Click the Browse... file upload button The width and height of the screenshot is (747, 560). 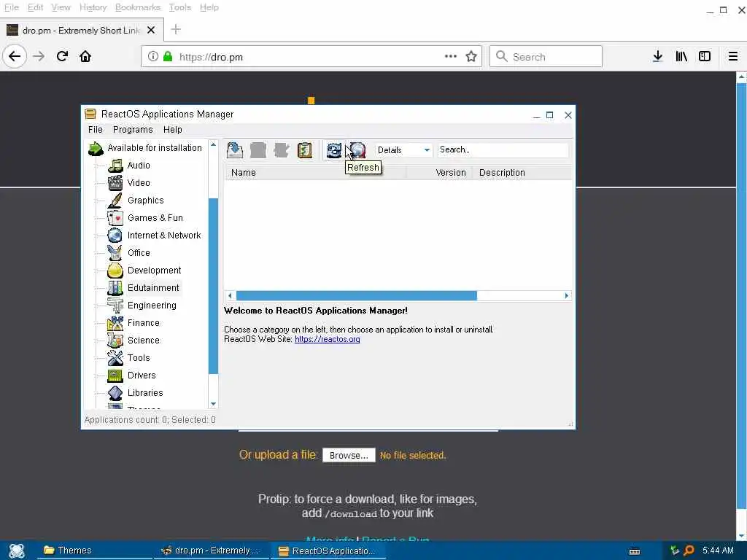point(349,455)
